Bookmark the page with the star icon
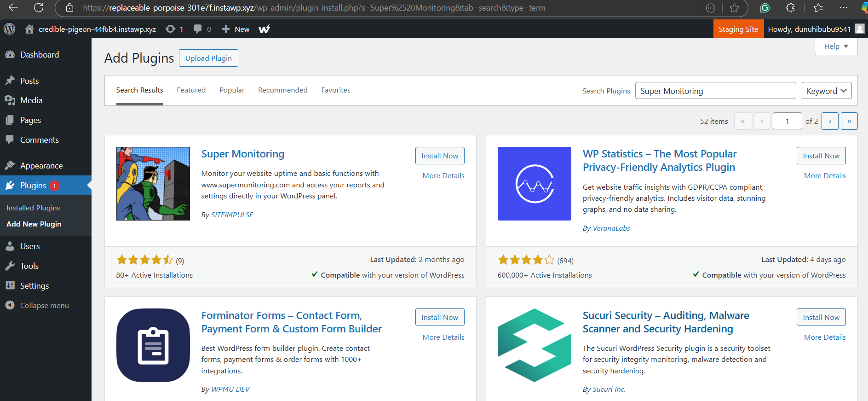 pos(735,8)
